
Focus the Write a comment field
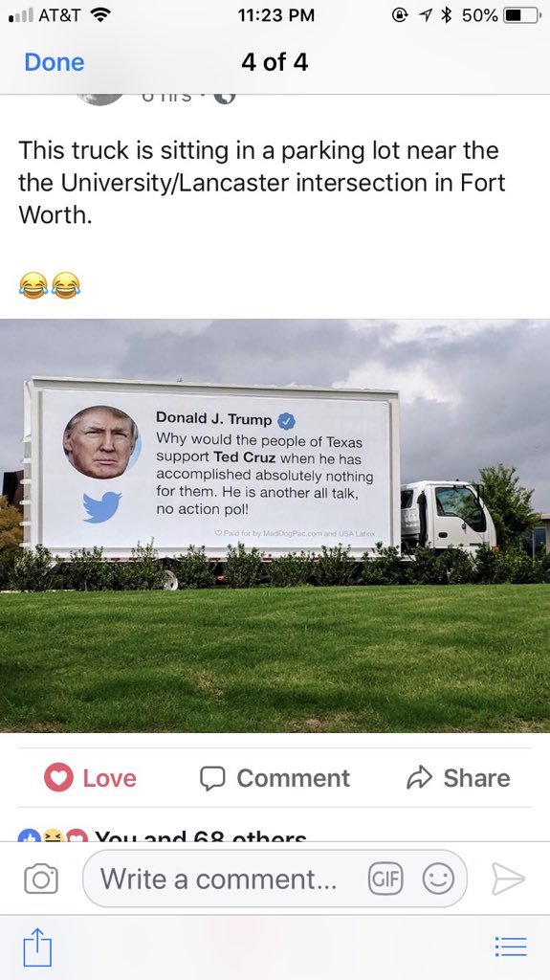point(275,879)
